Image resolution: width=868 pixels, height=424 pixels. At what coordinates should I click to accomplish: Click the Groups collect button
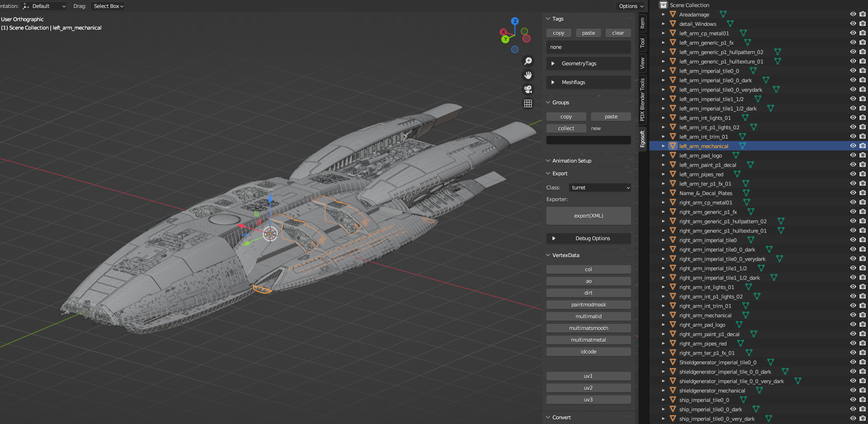(x=566, y=128)
